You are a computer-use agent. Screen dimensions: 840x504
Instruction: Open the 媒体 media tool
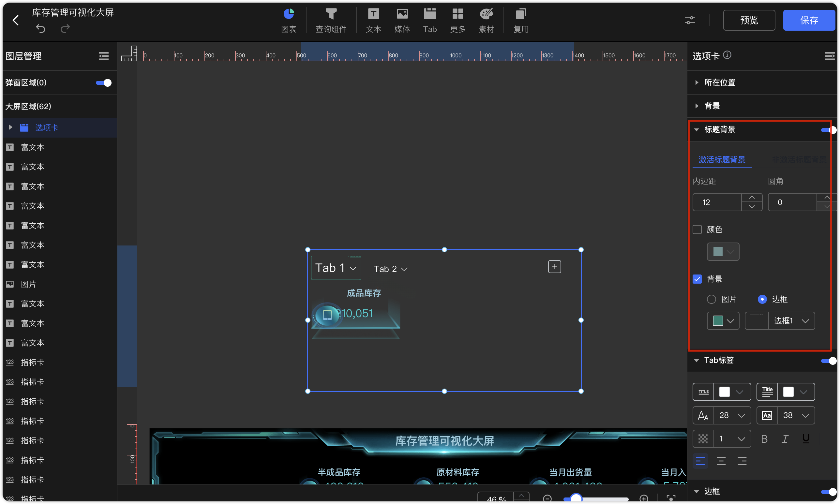coord(402,21)
